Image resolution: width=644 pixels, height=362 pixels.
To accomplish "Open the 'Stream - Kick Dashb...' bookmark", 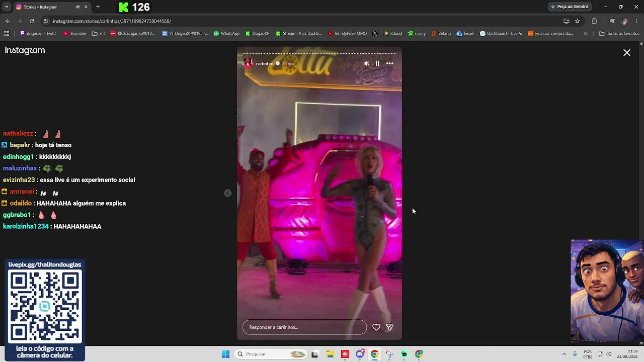I will click(299, 34).
